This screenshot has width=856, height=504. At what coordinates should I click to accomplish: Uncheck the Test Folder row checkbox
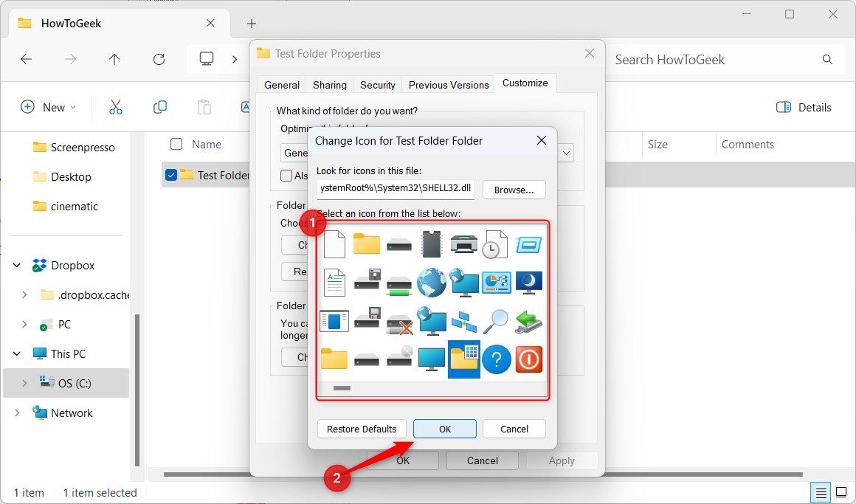click(171, 176)
